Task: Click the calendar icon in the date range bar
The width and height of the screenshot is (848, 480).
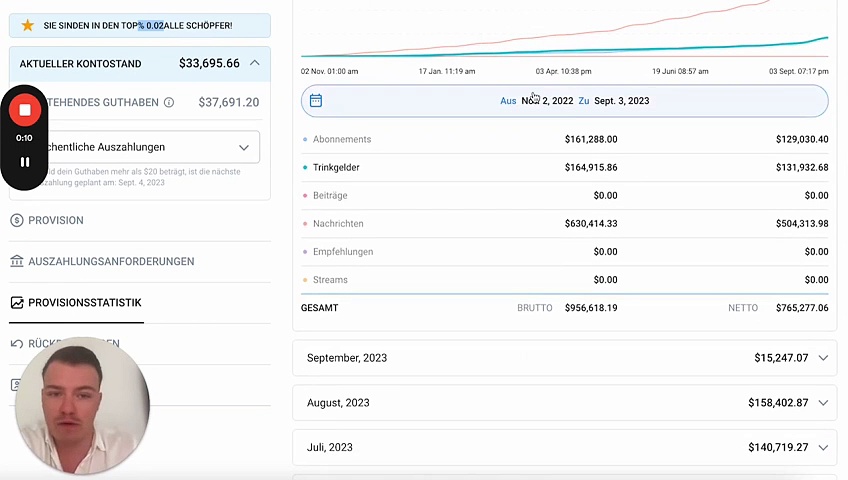Action: (316, 101)
